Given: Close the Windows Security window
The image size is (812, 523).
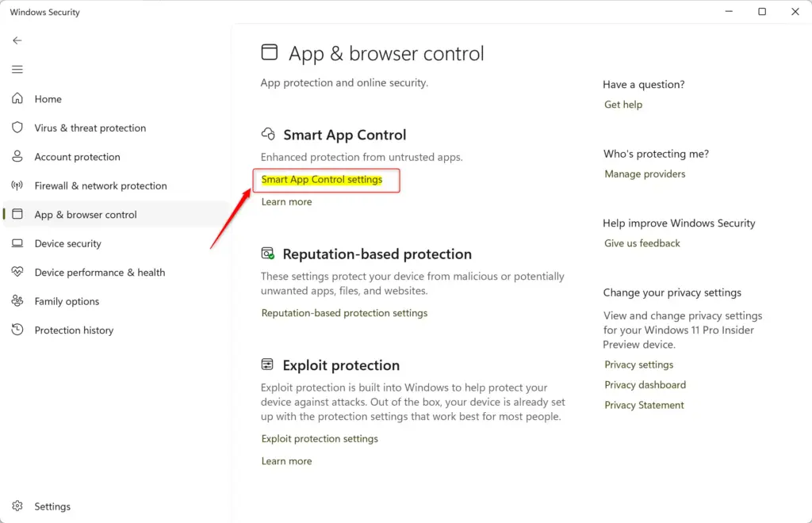Looking at the screenshot, I should [x=795, y=11].
